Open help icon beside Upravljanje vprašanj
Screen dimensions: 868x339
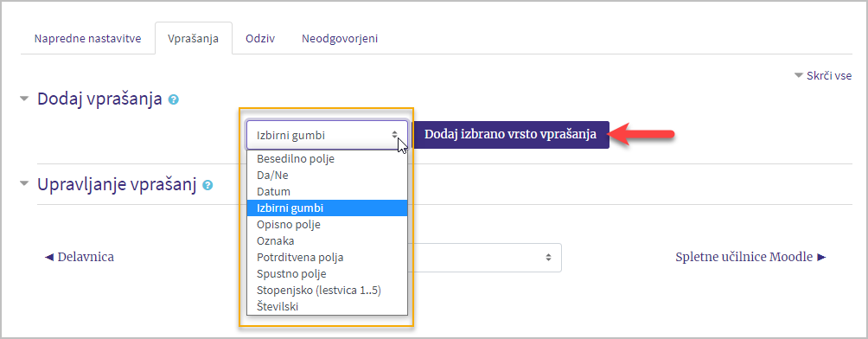tap(207, 185)
